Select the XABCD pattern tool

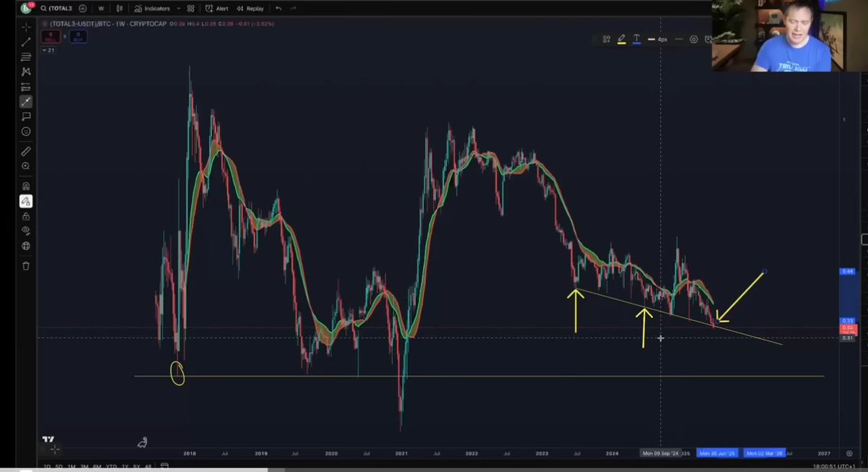[x=26, y=72]
